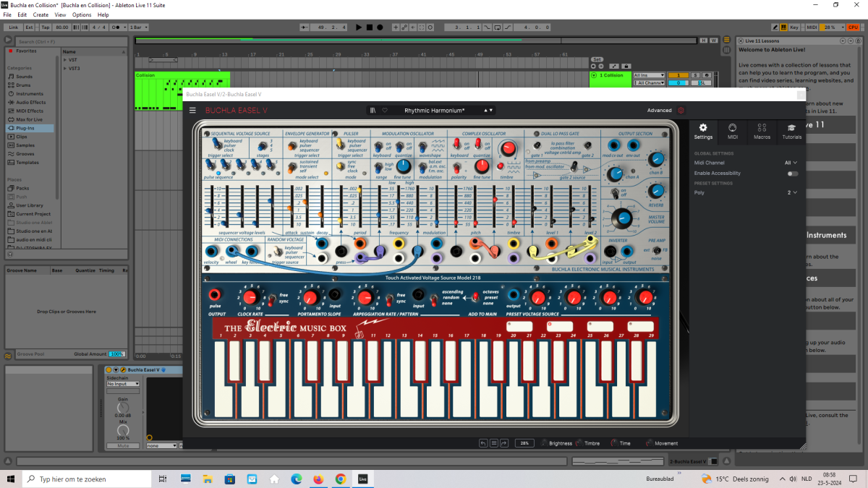Open the 1 Bar quantization dropdown

pyautogui.click(x=137, y=27)
